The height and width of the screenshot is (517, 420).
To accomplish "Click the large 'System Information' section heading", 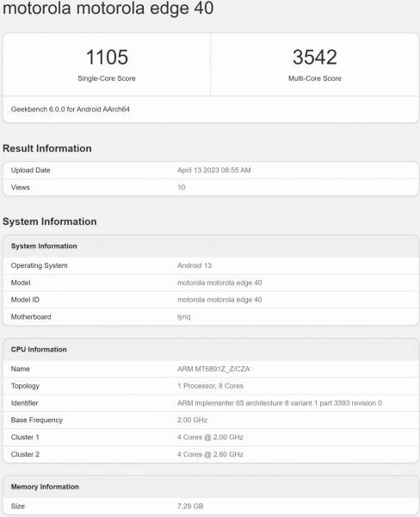I will pos(50,221).
